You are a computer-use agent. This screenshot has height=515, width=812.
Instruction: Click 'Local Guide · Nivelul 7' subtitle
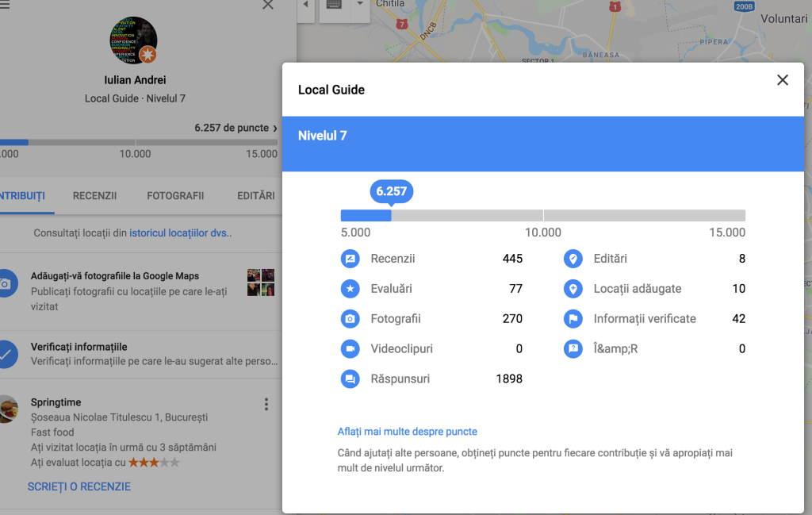tap(135, 98)
